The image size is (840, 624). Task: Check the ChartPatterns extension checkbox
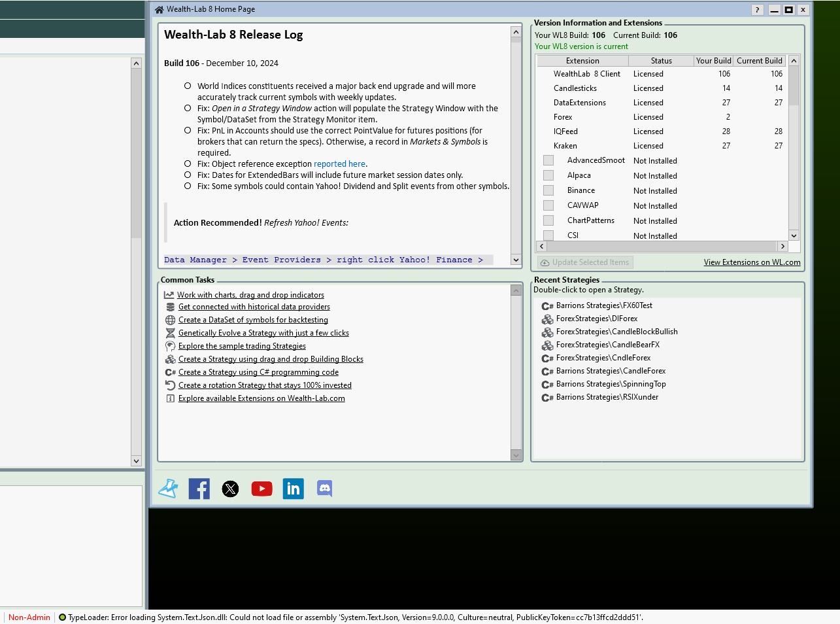point(548,220)
